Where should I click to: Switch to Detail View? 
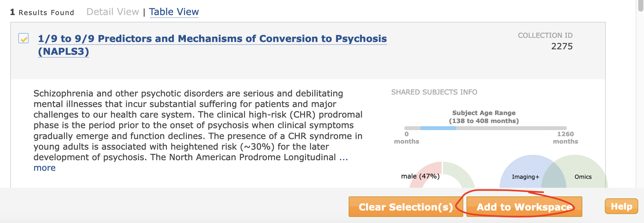point(113,12)
